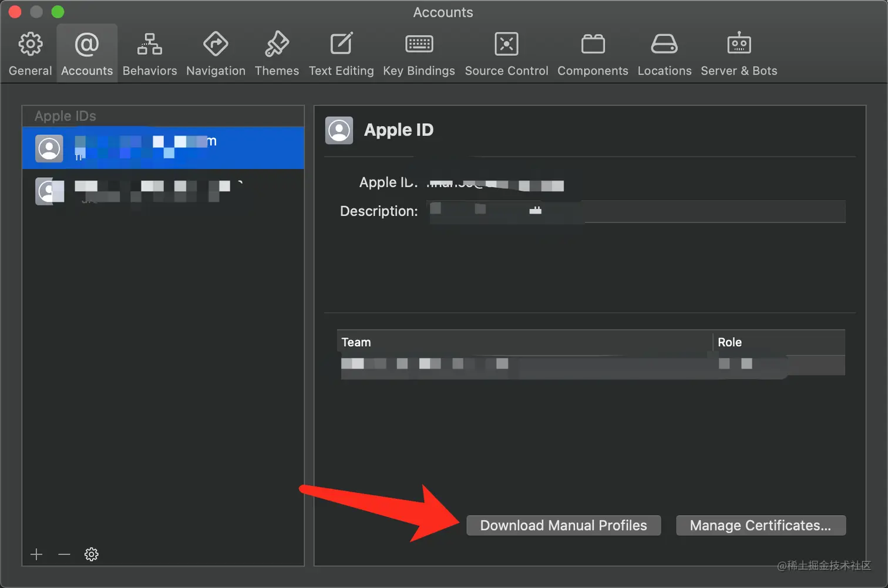Select the team row in the table
Viewport: 888px width, 588px height.
click(x=591, y=364)
